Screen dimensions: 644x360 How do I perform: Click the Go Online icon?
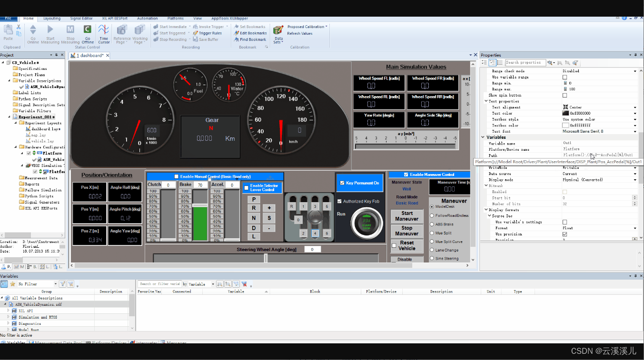click(33, 29)
